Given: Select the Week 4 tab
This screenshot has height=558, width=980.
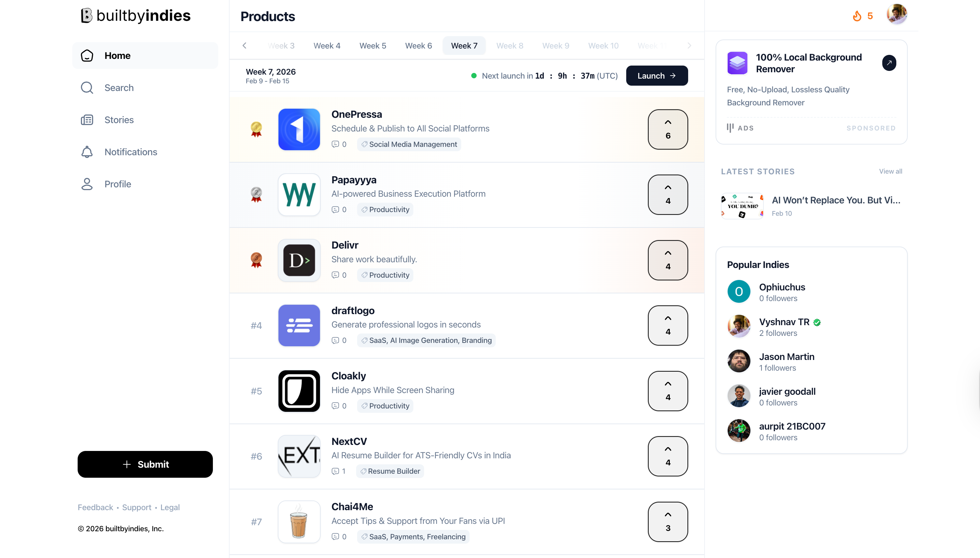Looking at the screenshot, I should click(x=327, y=45).
